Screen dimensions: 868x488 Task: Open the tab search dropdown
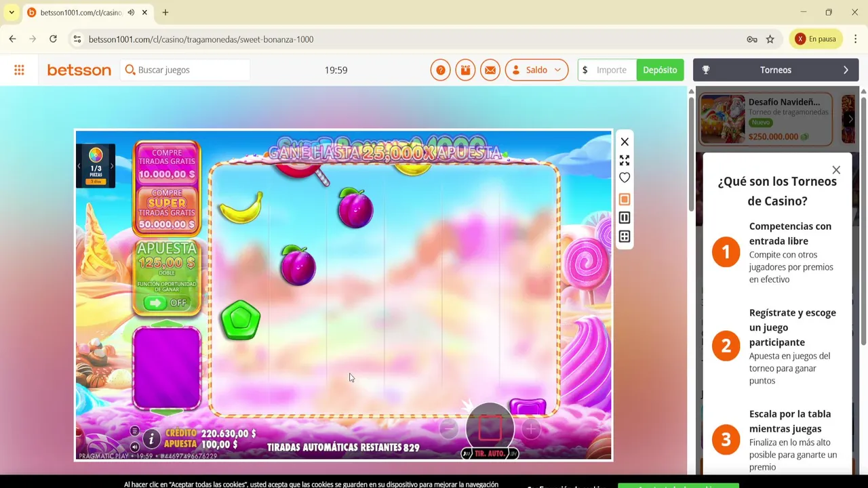click(x=12, y=12)
